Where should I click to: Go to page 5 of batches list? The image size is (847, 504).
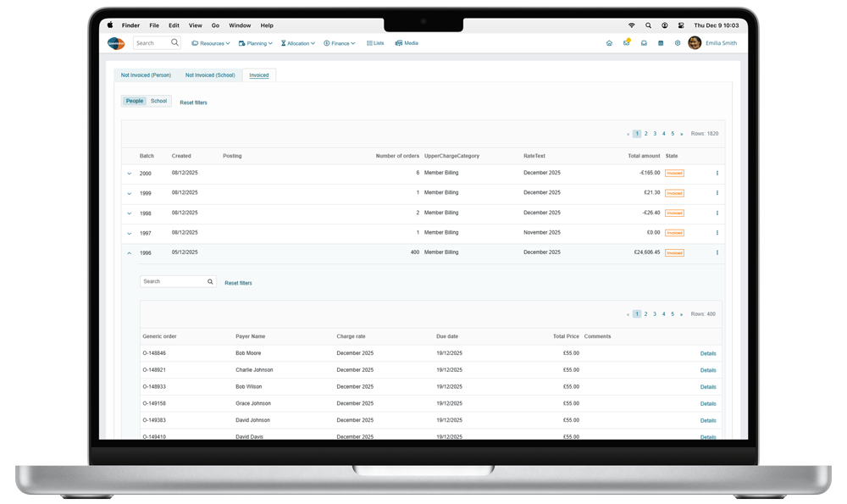673,134
